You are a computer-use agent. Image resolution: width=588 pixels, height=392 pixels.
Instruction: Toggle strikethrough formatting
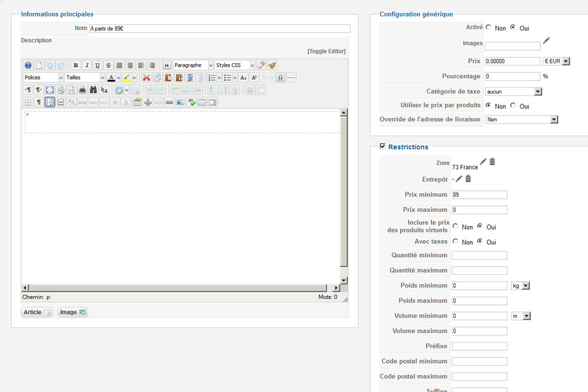tap(108, 65)
